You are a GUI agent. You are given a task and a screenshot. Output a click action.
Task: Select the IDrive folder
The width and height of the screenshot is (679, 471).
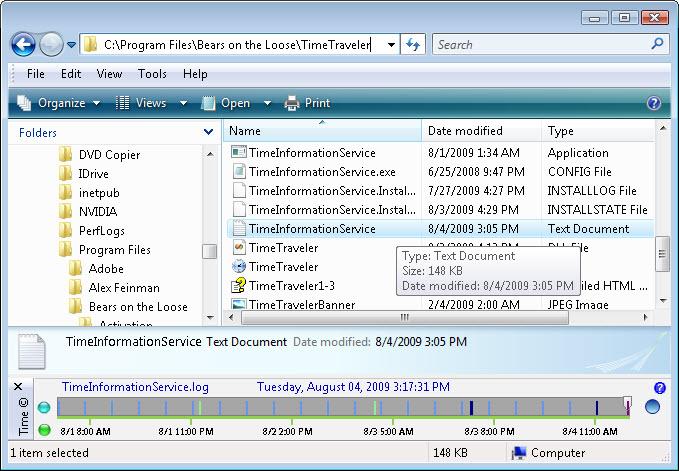84,174
